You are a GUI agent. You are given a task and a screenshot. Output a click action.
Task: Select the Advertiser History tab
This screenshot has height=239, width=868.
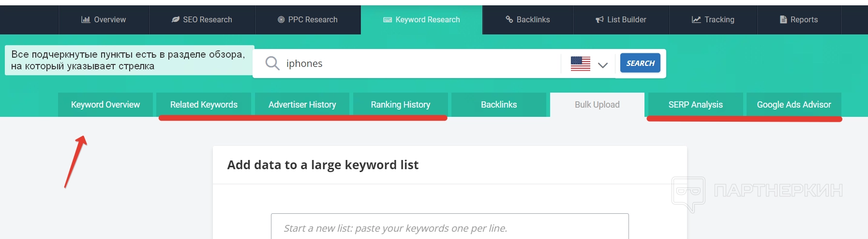point(302,105)
